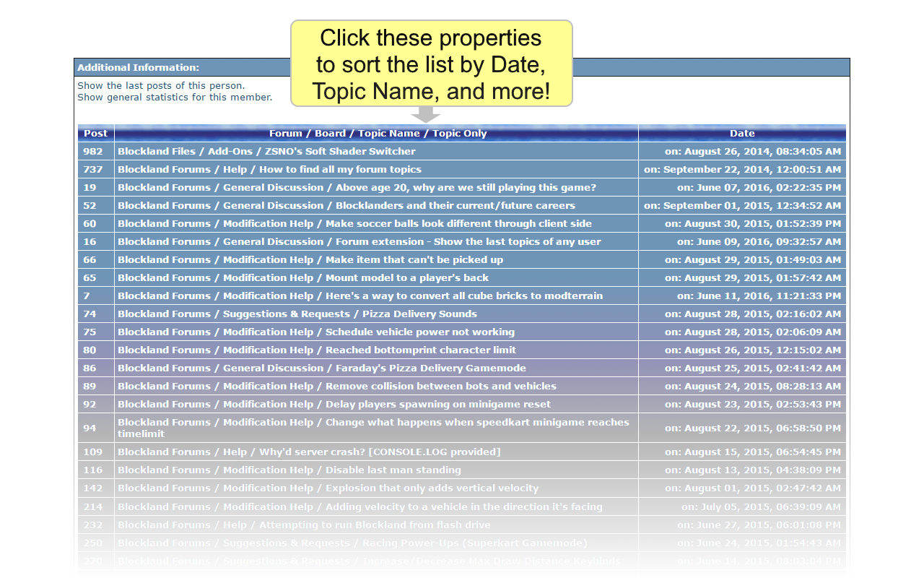
Task: Open 'Help' board in the forum topics row
Action: [x=235, y=169]
